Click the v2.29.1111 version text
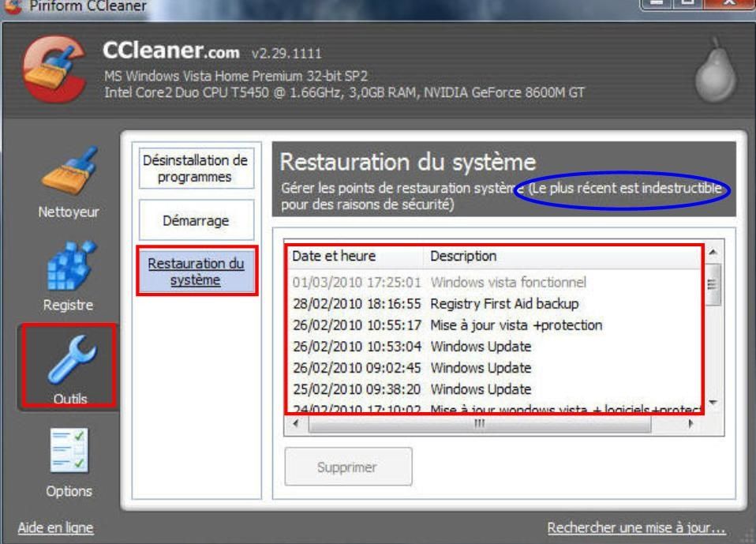 286,53
